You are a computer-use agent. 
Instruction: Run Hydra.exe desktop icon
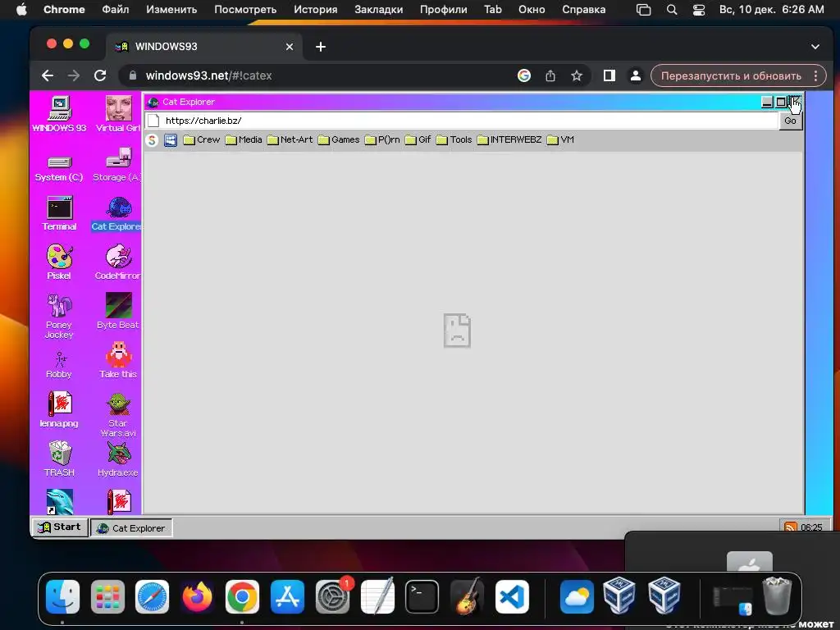[x=118, y=459]
